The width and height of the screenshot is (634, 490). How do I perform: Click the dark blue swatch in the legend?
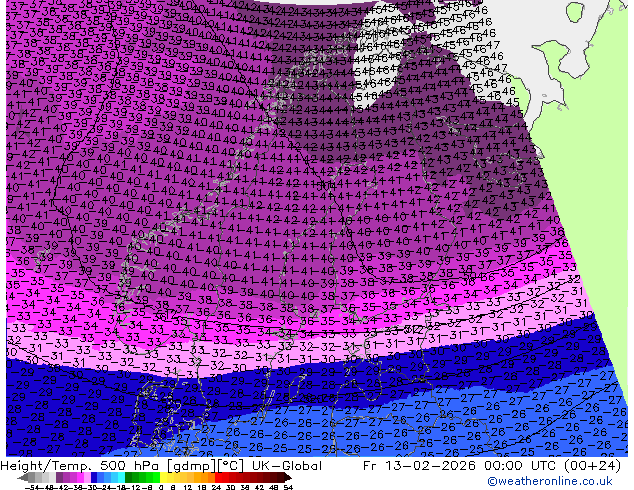(x=94, y=477)
